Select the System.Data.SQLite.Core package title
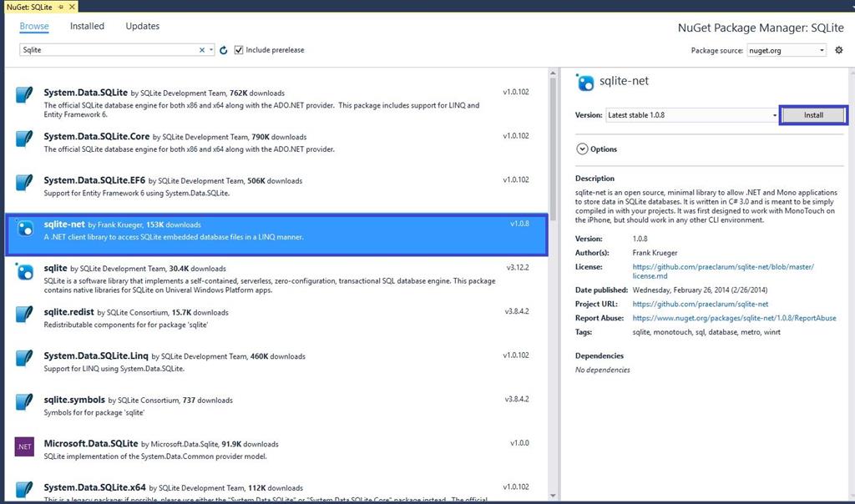Image resolution: width=855 pixels, height=504 pixels. click(x=97, y=136)
